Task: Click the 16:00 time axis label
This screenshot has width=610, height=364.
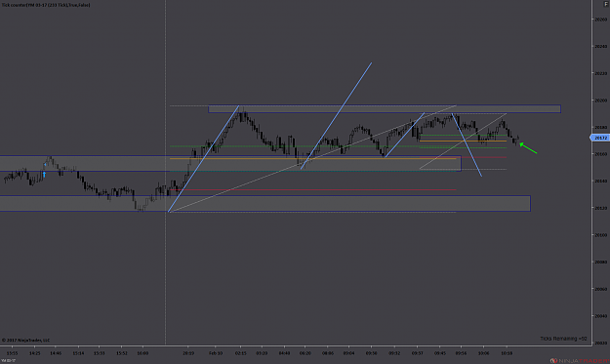Action: [142, 353]
